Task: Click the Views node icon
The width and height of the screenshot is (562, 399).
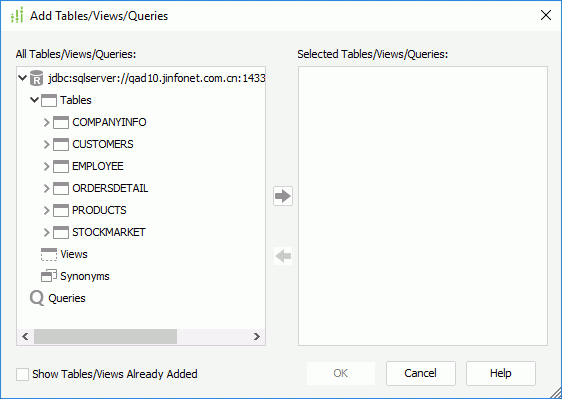Action: 49,254
